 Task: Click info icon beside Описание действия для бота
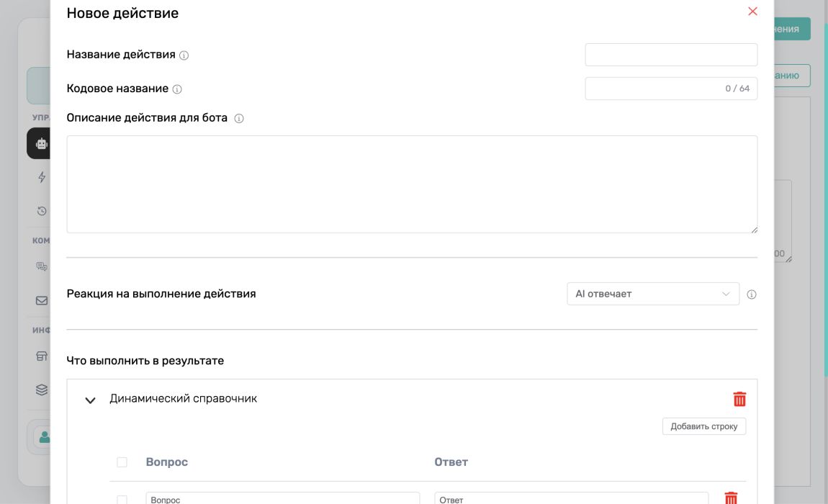pyautogui.click(x=239, y=118)
